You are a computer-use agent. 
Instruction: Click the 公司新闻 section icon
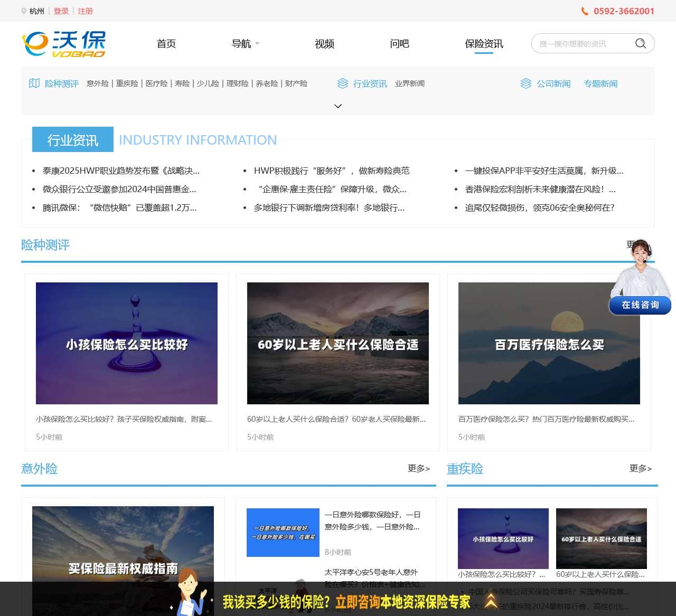tap(526, 83)
